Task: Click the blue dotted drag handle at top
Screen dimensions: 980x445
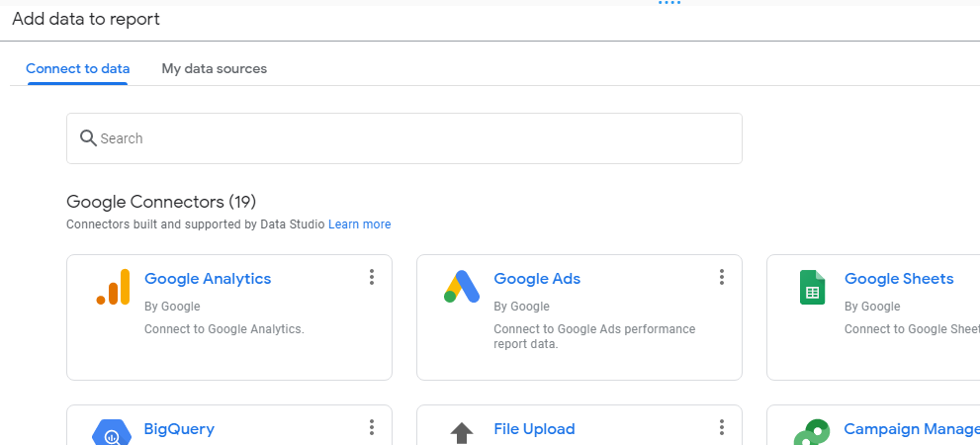Action: (x=669, y=3)
